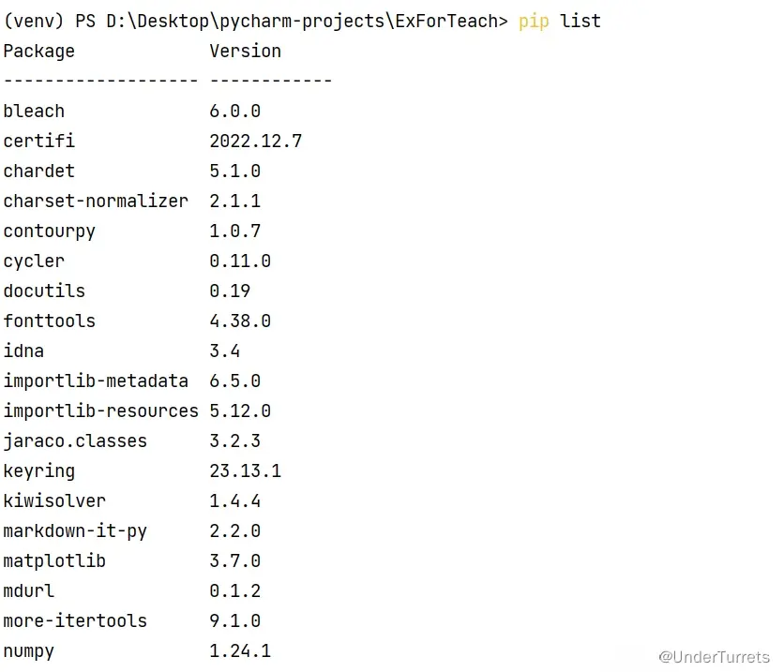Click the keyring version 23.13.1
The width and height of the screenshot is (784, 672).
click(245, 470)
